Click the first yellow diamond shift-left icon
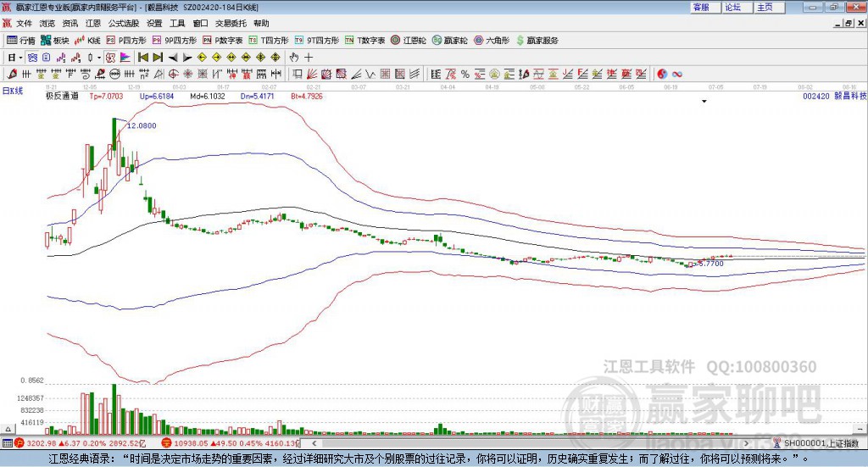 pyautogui.click(x=202, y=58)
